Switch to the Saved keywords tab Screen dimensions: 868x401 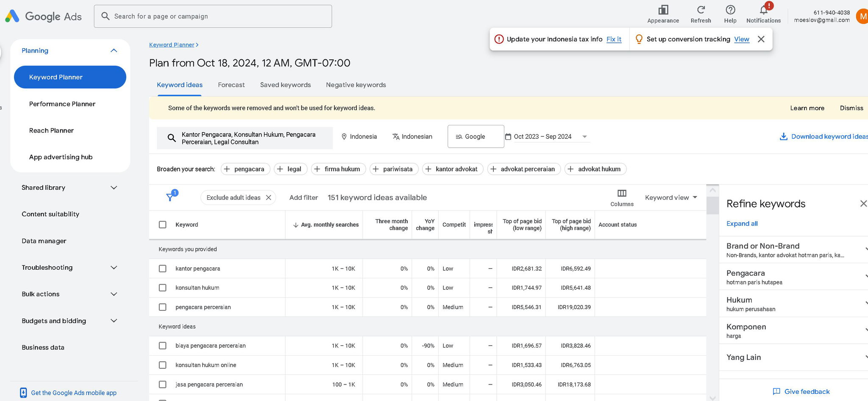(x=285, y=85)
